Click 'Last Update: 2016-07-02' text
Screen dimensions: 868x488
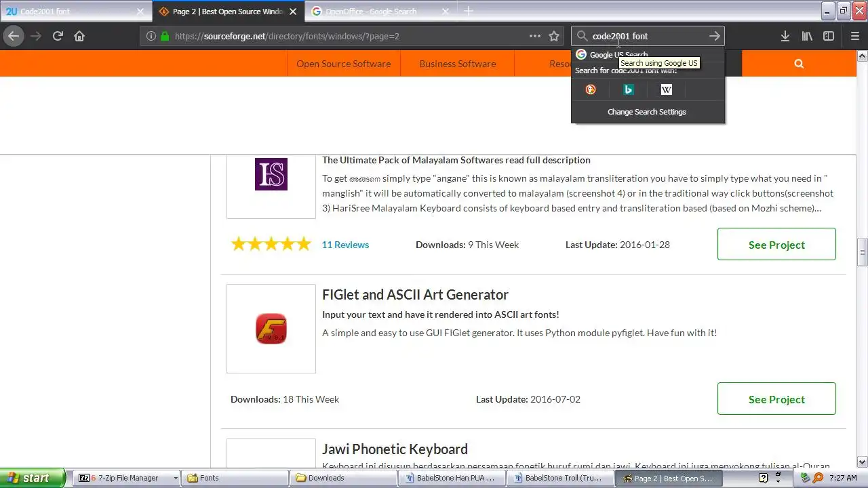[x=528, y=399]
